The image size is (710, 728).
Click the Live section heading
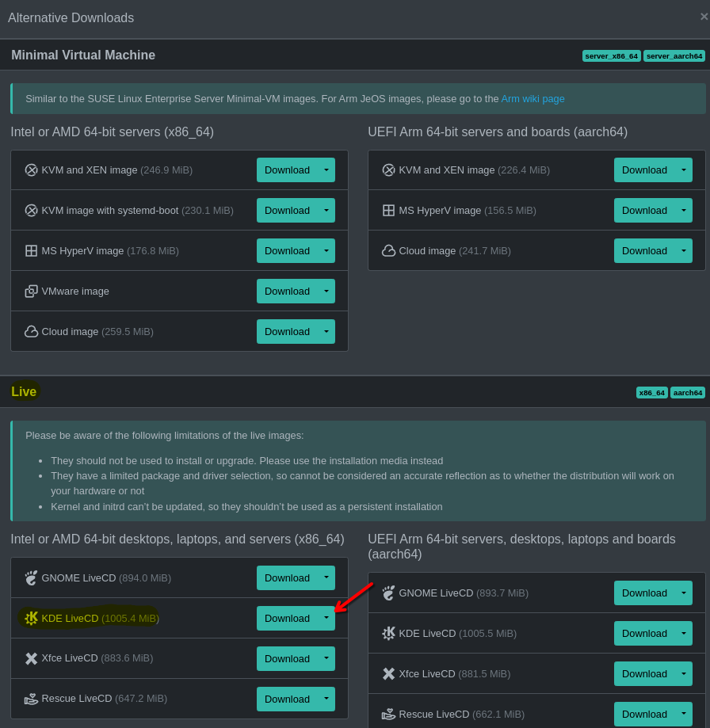coord(24,391)
